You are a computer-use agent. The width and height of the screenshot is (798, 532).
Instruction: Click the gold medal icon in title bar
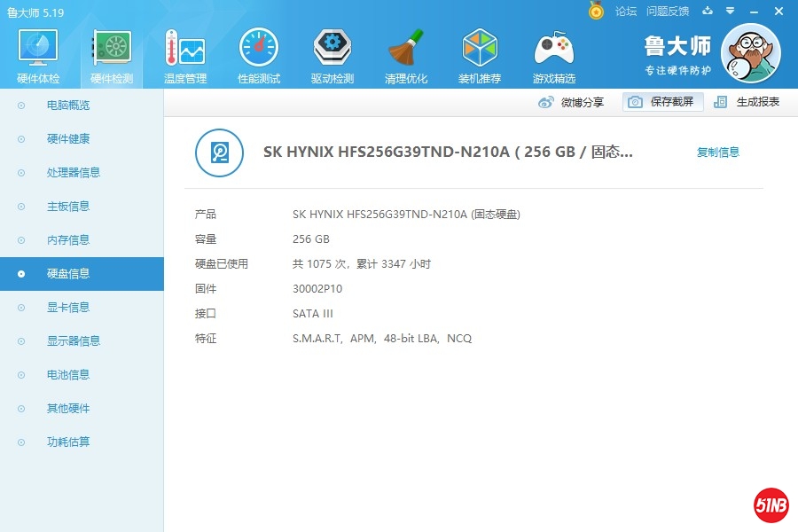tap(597, 11)
